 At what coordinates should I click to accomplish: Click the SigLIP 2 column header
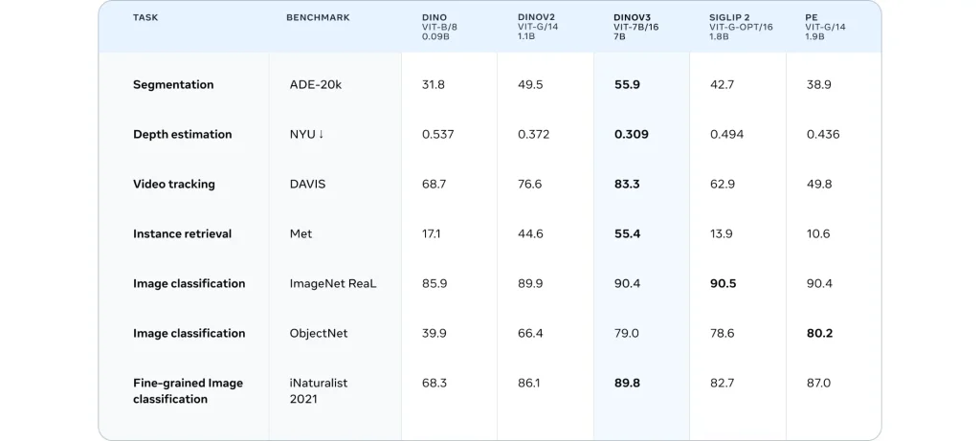741,26
